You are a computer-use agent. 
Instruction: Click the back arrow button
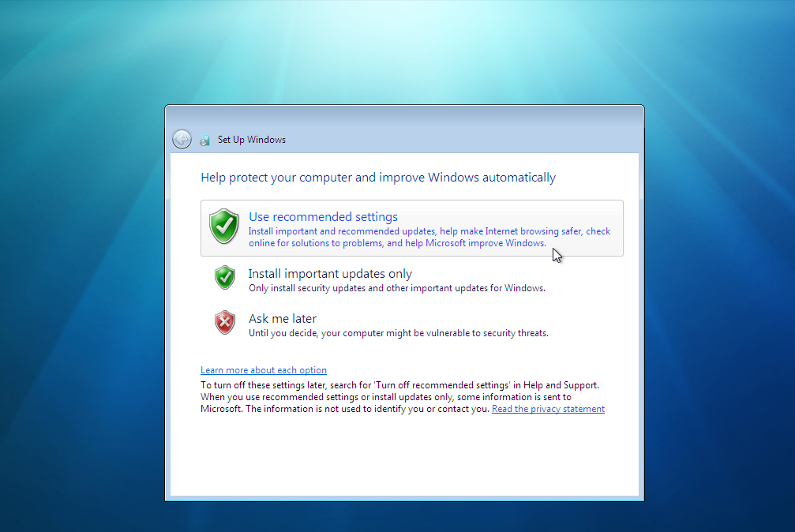click(182, 140)
